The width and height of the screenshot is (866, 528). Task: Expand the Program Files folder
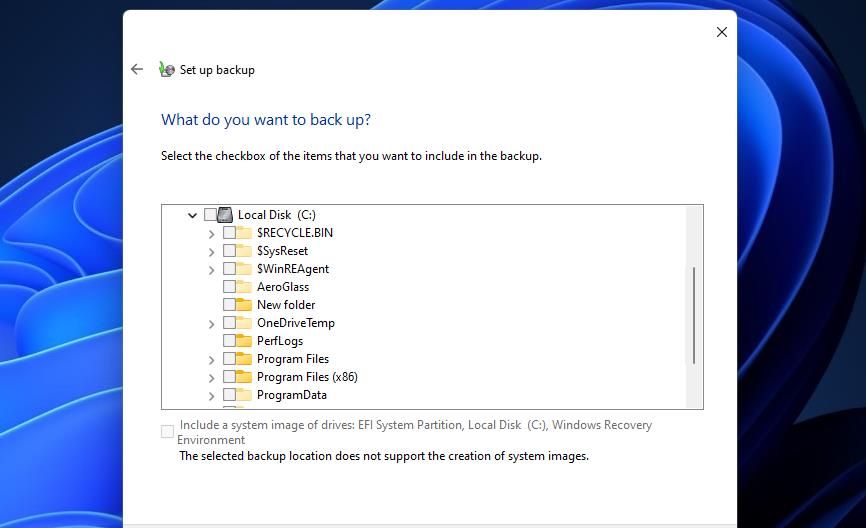[211, 361]
